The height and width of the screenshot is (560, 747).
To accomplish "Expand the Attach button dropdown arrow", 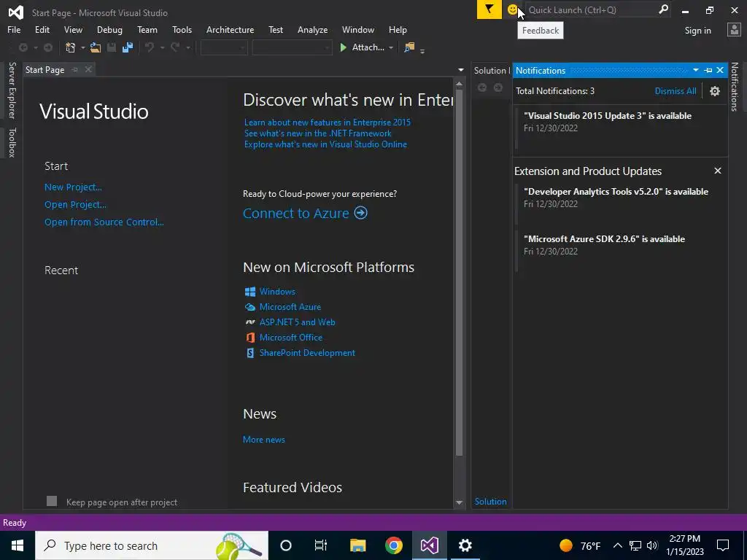I will click(x=391, y=47).
